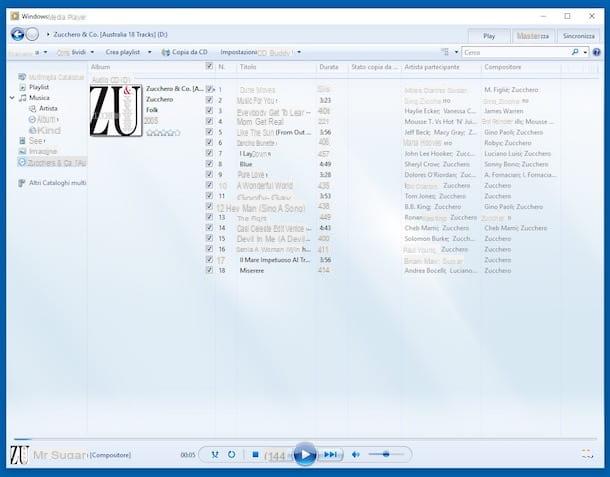
Task: Switch to the Sincronizza tab
Action: 578,36
